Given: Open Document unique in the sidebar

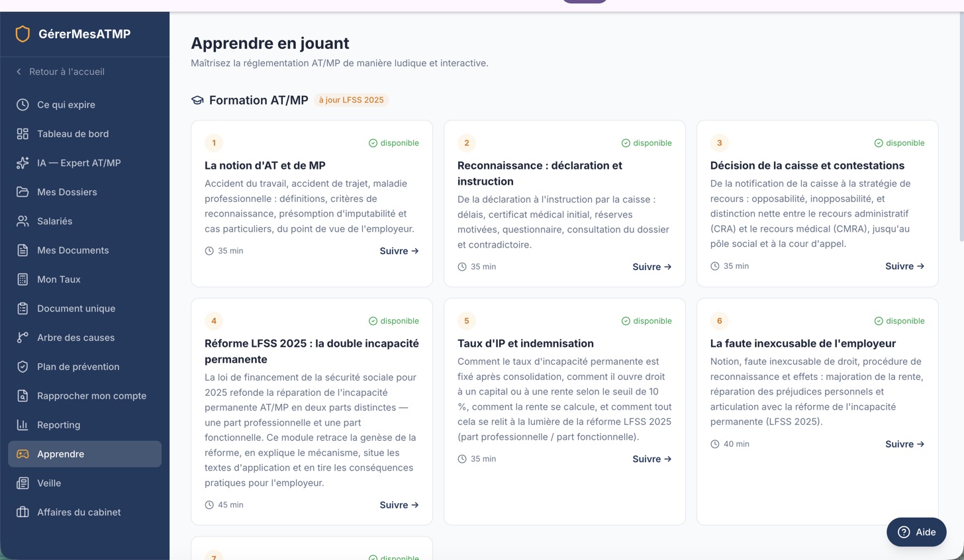Looking at the screenshot, I should click(x=85, y=308).
